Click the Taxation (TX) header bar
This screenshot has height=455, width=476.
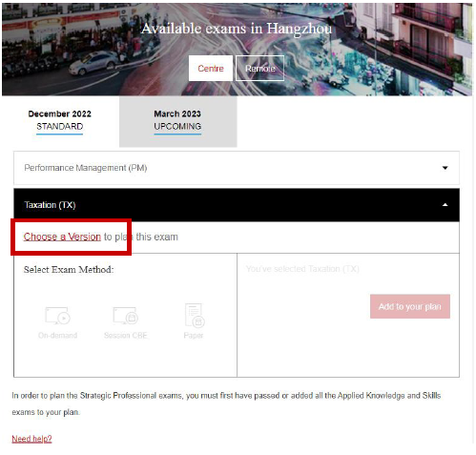click(237, 205)
